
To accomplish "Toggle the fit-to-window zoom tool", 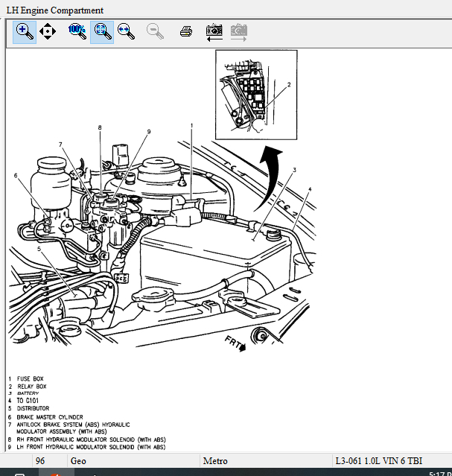I will pyautogui.click(x=102, y=32).
